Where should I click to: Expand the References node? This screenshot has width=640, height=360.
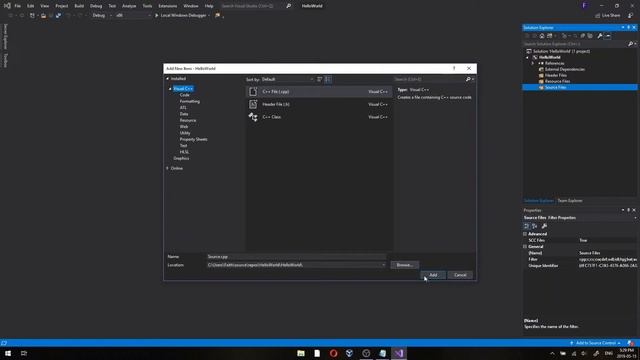pos(533,63)
